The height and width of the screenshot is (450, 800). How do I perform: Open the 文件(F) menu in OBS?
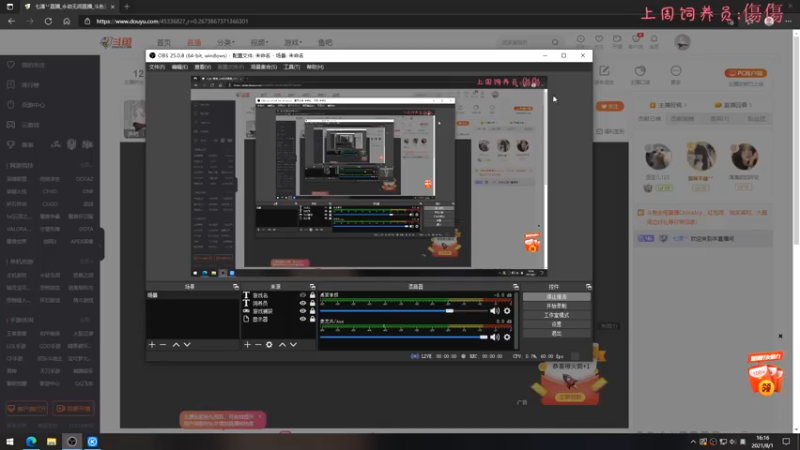coord(157,67)
